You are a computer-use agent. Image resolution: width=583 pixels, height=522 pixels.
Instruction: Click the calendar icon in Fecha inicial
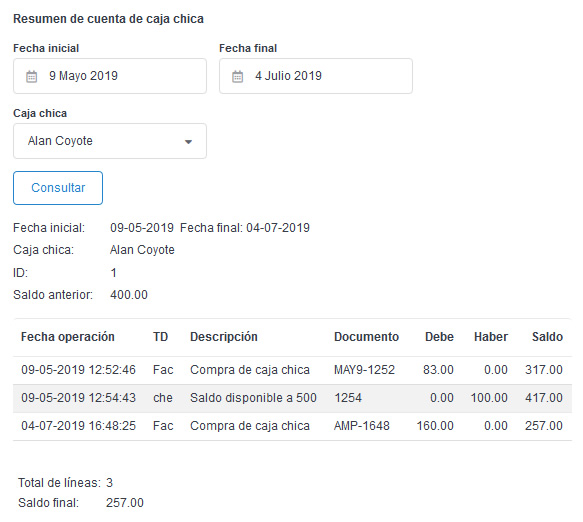tap(32, 76)
